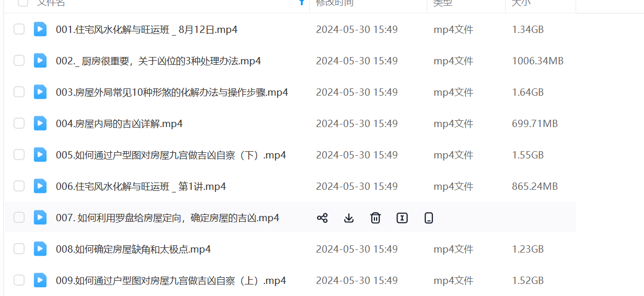Image resolution: width=644 pixels, height=296 pixels.
Task: Sort by 修改时间 column header
Action: point(334,3)
